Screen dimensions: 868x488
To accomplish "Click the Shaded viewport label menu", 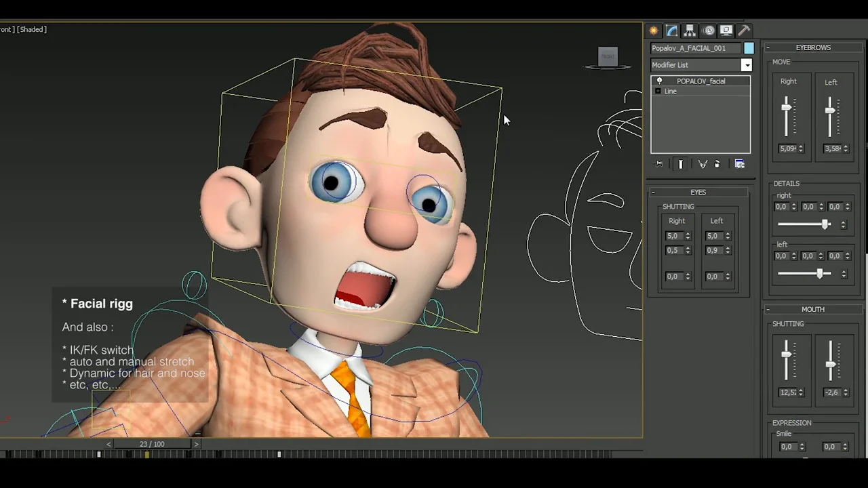I will pos(31,29).
